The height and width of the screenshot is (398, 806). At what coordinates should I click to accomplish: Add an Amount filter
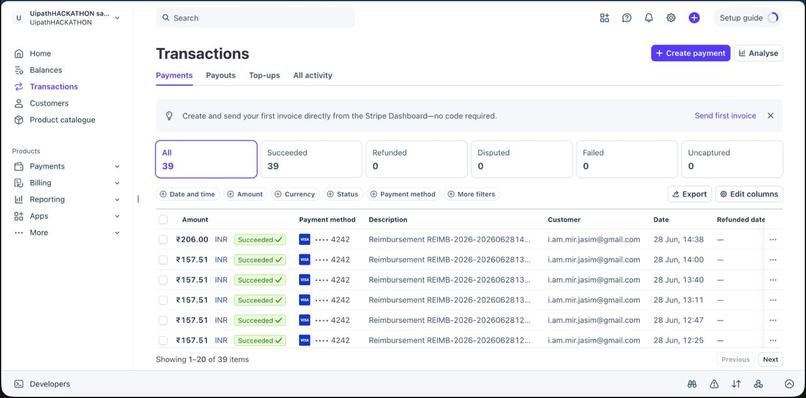click(245, 194)
